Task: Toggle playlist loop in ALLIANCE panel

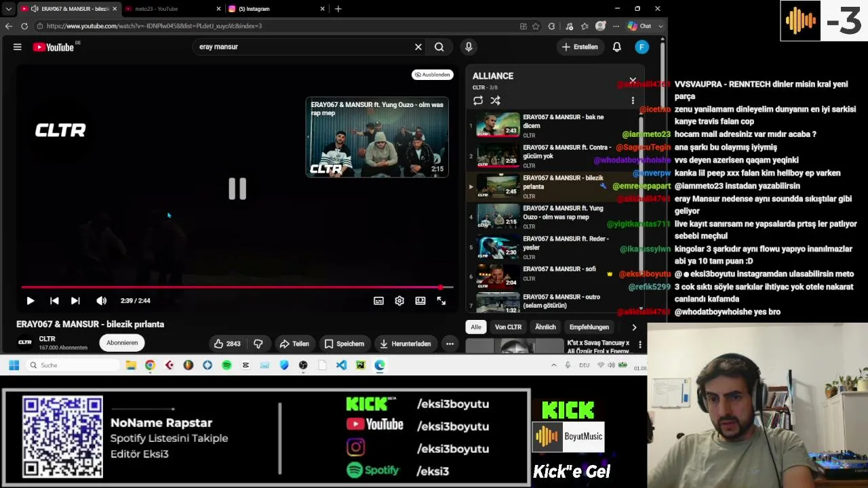Action: coord(478,100)
